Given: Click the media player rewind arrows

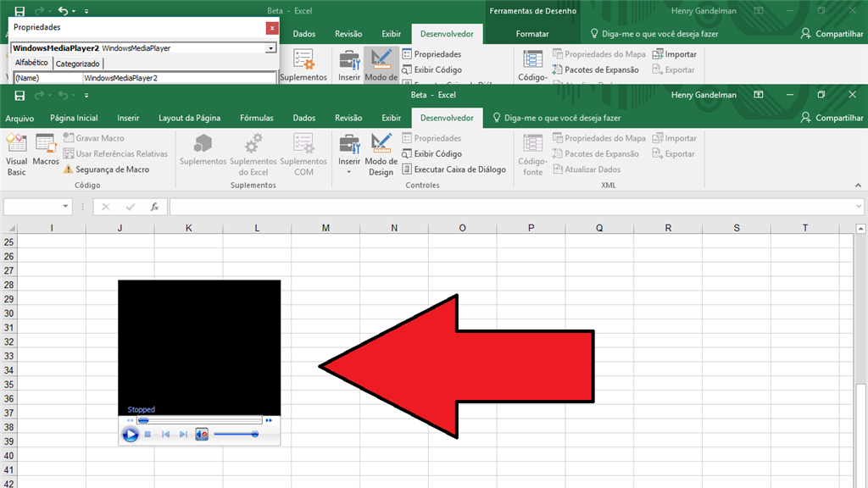Looking at the screenshot, I should [130, 420].
